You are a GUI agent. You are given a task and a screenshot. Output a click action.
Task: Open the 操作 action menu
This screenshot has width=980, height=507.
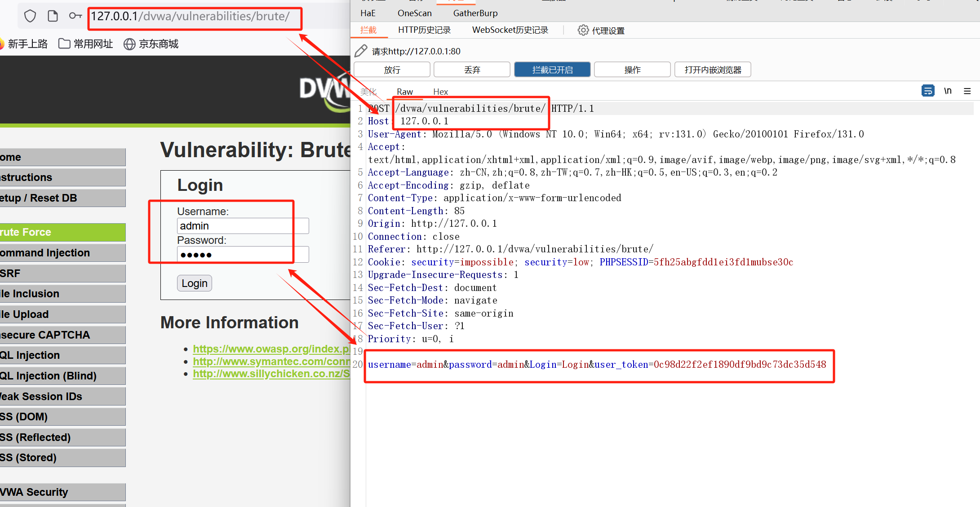(632, 70)
